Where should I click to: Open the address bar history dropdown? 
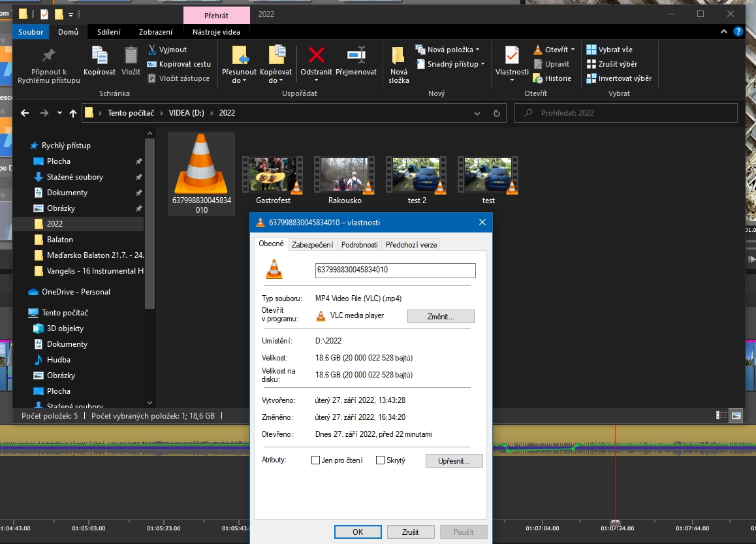(478, 113)
